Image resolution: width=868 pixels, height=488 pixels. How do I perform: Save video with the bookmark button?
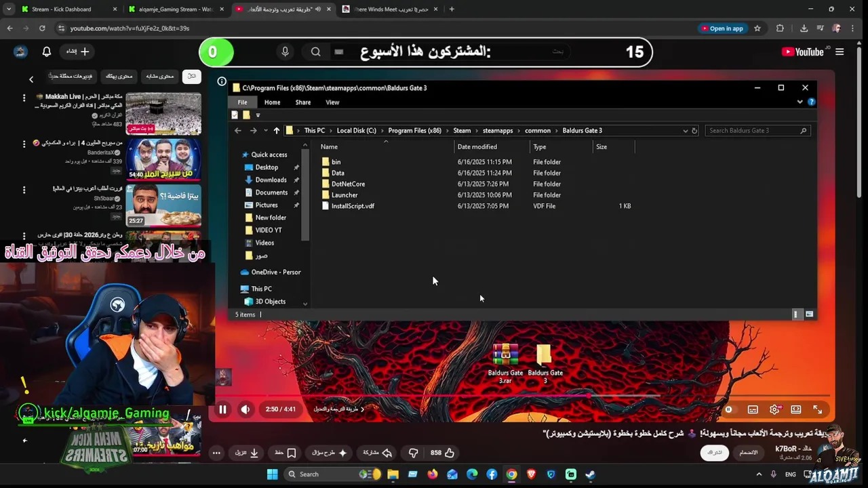[285, 453]
